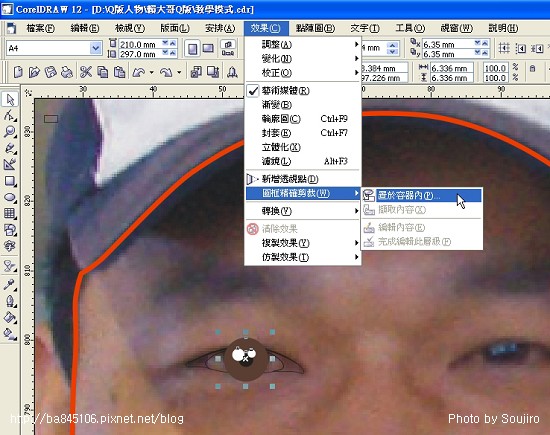The image size is (550, 435).
Task: Toggle Snap to Guidelines button
Action: (521, 48)
